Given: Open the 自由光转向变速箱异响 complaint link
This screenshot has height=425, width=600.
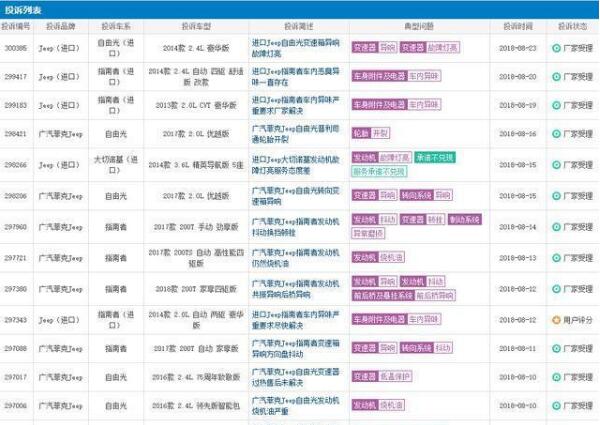Looking at the screenshot, I should [x=295, y=196].
